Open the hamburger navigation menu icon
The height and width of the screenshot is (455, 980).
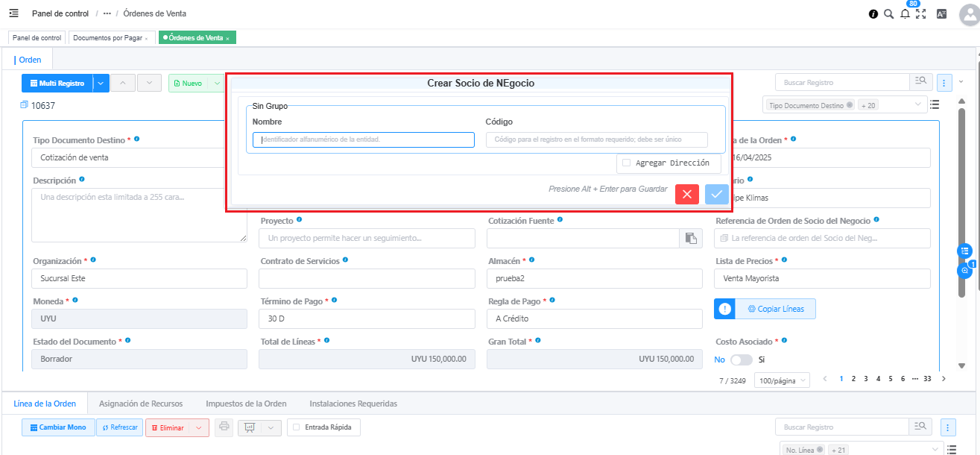[13, 13]
